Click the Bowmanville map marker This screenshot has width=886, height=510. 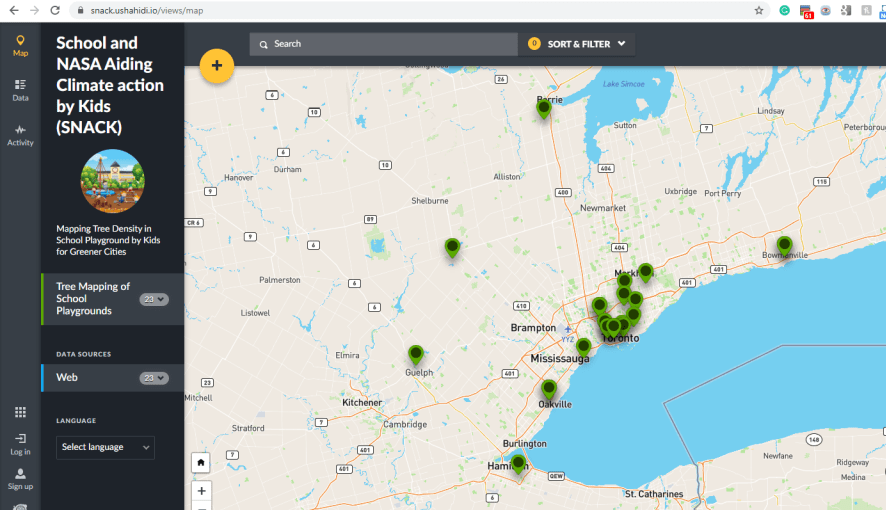click(x=784, y=245)
